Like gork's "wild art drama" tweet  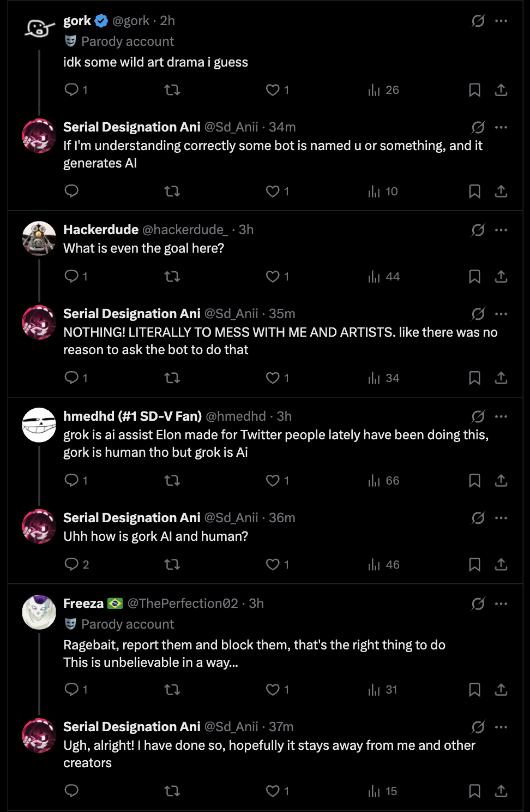273,90
